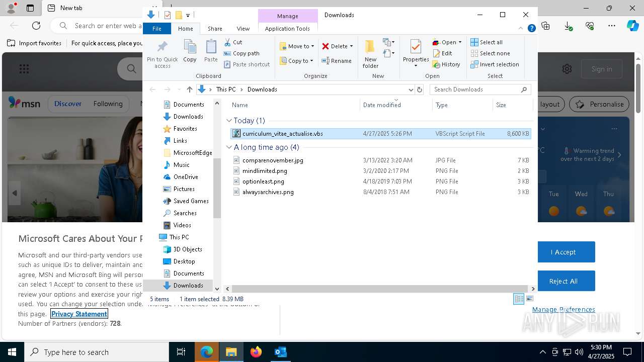Click the file list horizontal scrollbar

(380, 289)
